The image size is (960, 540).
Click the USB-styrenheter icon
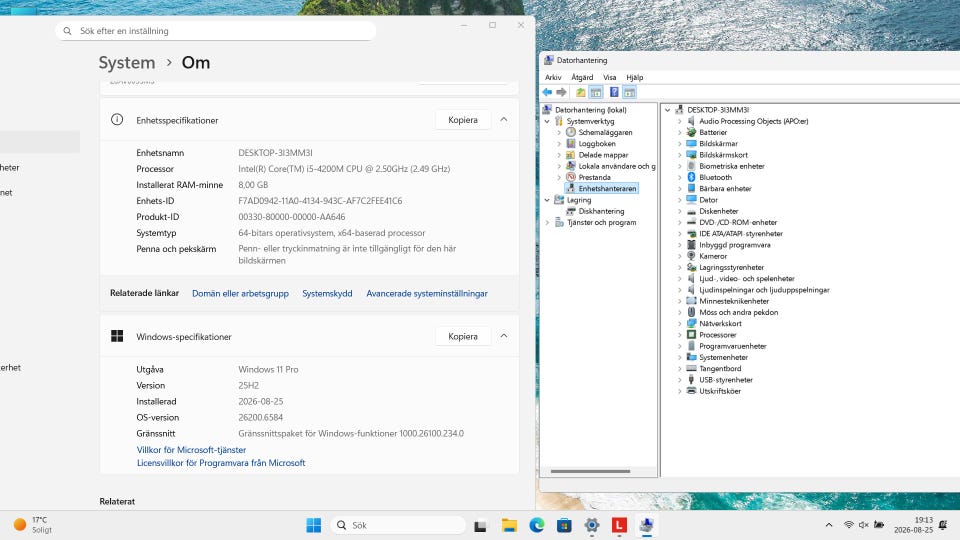(x=691, y=380)
